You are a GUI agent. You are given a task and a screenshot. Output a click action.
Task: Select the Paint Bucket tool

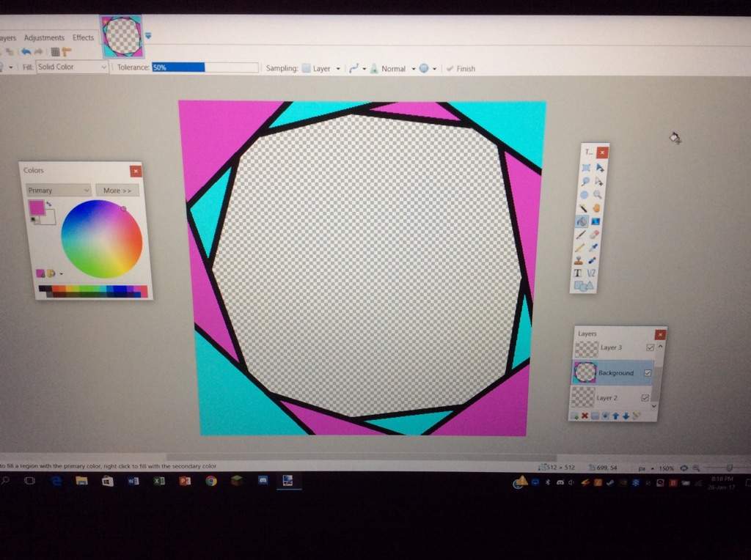[582, 221]
